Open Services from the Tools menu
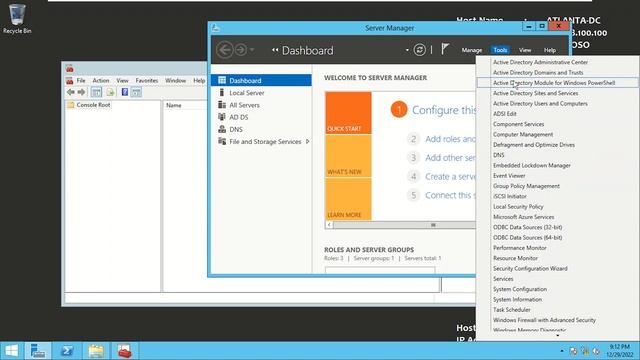Screen dimensions: 640x360 coord(503,279)
